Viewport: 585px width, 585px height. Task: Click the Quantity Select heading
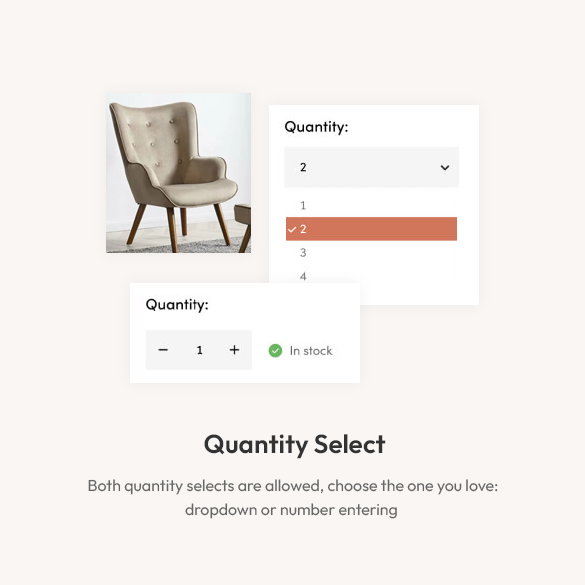click(x=294, y=444)
